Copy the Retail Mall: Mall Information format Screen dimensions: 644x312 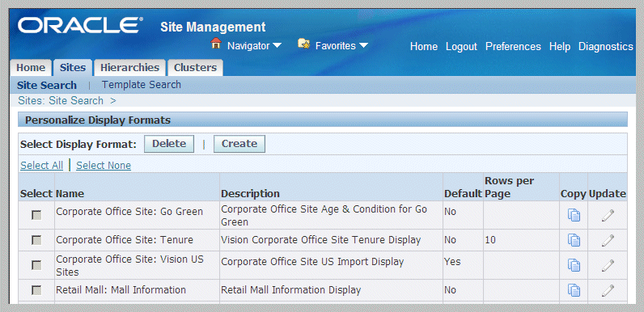tap(574, 290)
